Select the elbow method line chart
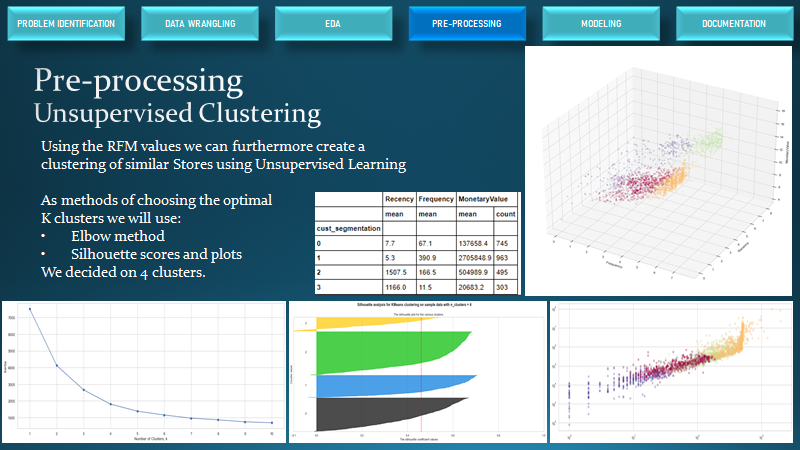The image size is (800, 450). 144,371
